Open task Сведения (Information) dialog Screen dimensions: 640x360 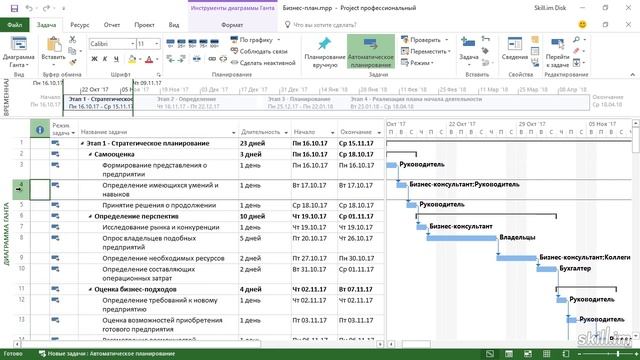click(x=514, y=49)
